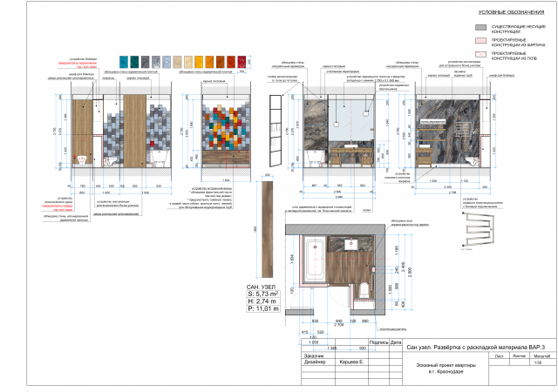558x392 pixels.
Task: Select the orange tile sample
Action: point(209,62)
